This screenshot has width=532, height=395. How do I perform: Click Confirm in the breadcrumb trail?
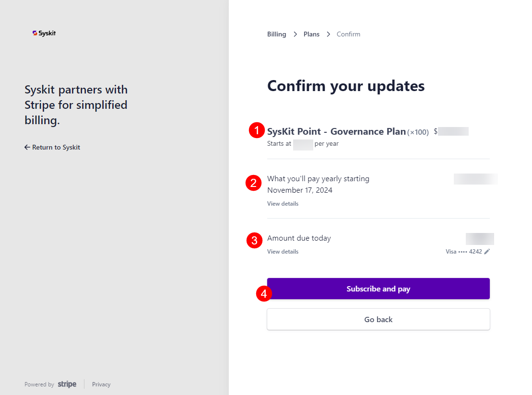pyautogui.click(x=348, y=34)
